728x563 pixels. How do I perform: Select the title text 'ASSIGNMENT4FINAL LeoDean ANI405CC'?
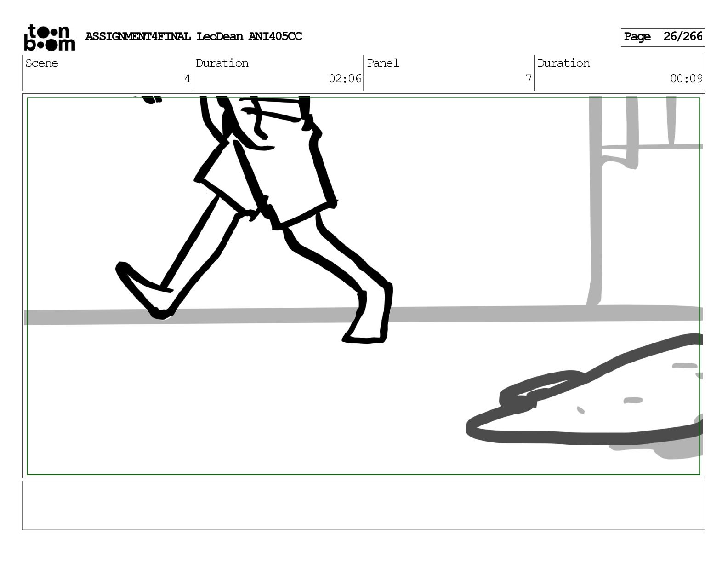pyautogui.click(x=193, y=36)
